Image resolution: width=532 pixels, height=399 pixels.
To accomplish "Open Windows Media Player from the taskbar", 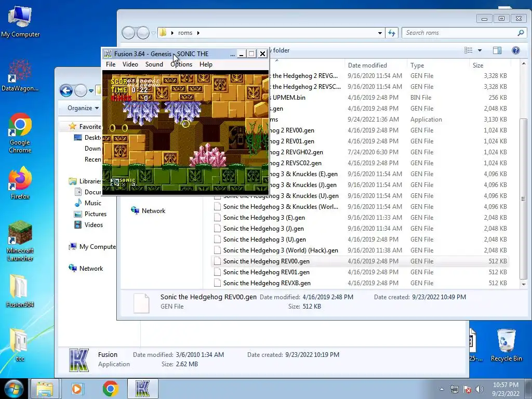I will (x=78, y=389).
